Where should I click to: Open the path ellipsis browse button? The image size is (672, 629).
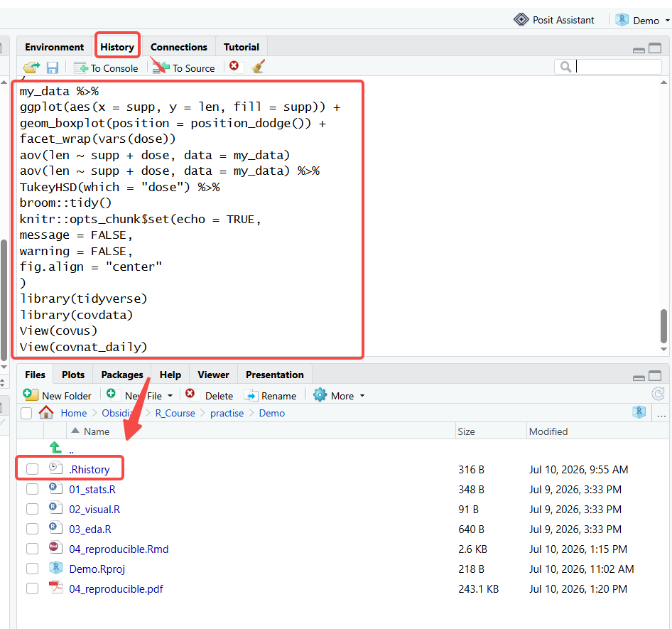[x=661, y=415]
